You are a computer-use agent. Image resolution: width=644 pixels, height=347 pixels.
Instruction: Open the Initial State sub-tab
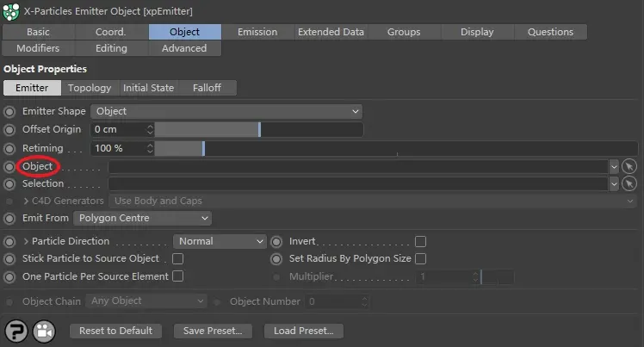click(149, 88)
